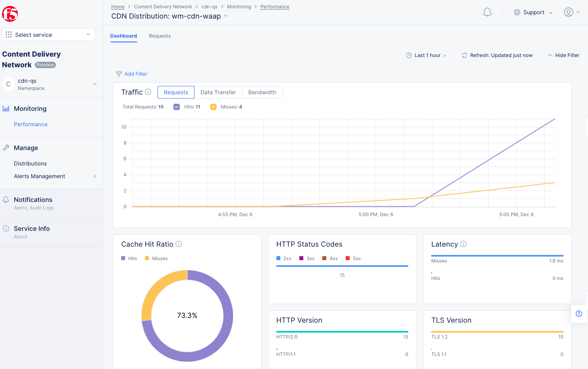
Task: Click the Refresh icon to update data
Action: coord(464,55)
